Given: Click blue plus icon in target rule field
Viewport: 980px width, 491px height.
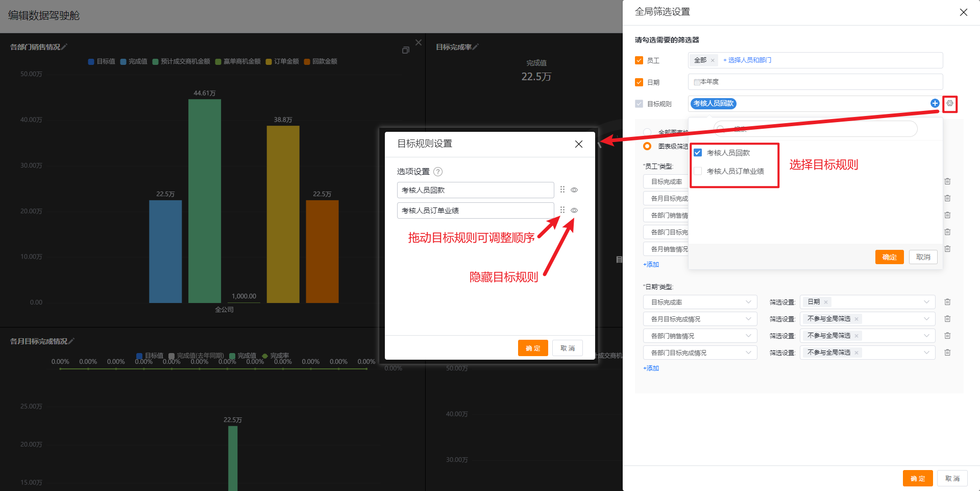Looking at the screenshot, I should (x=935, y=103).
